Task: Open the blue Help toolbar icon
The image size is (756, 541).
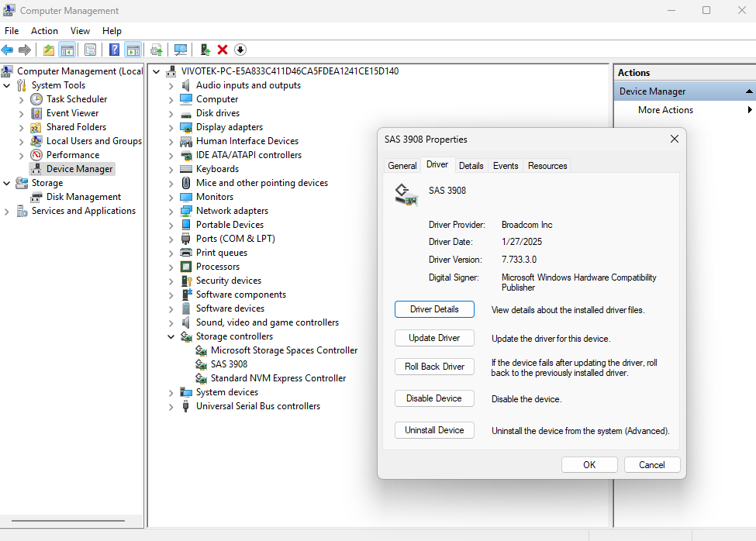Action: (x=114, y=50)
